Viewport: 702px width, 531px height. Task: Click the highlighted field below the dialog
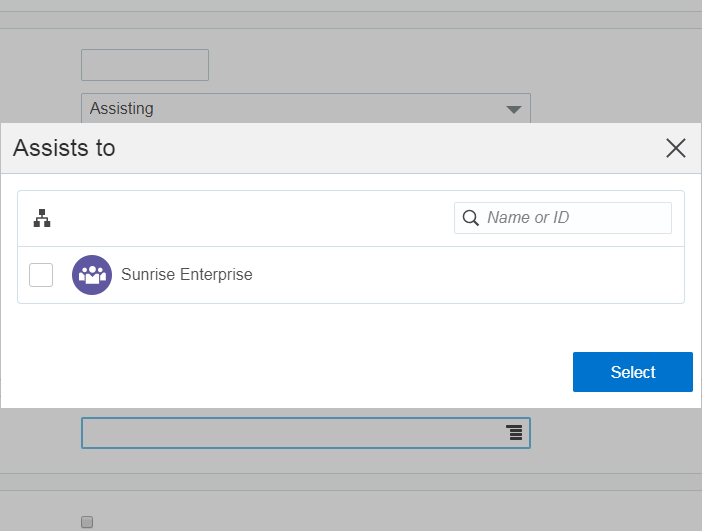click(x=290, y=433)
